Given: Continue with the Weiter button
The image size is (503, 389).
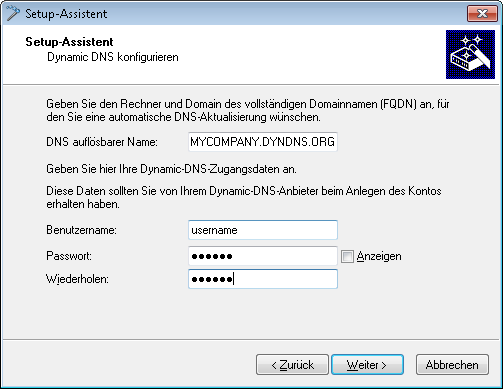Looking at the screenshot, I should pos(367,365).
